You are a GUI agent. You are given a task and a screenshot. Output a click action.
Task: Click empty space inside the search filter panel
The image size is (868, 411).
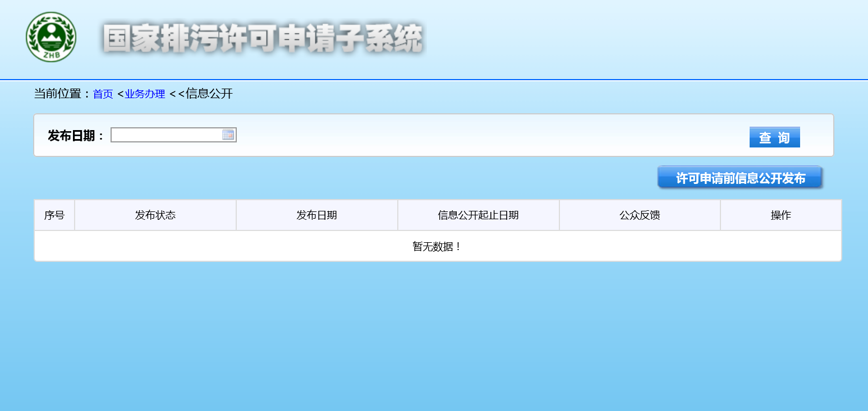click(477, 136)
